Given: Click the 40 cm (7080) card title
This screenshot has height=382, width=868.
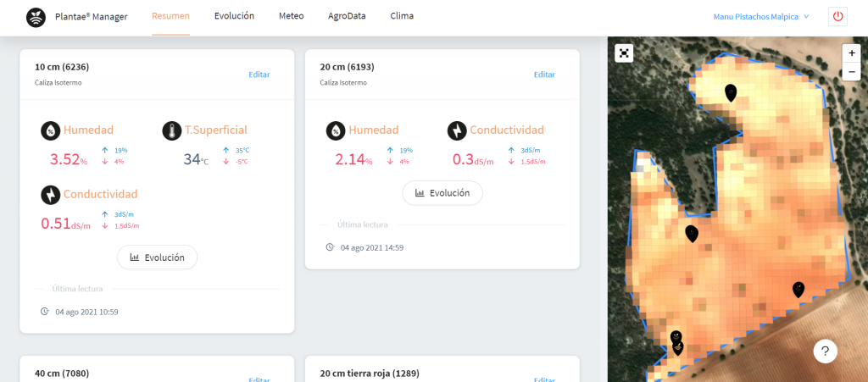Looking at the screenshot, I should click(62, 374).
